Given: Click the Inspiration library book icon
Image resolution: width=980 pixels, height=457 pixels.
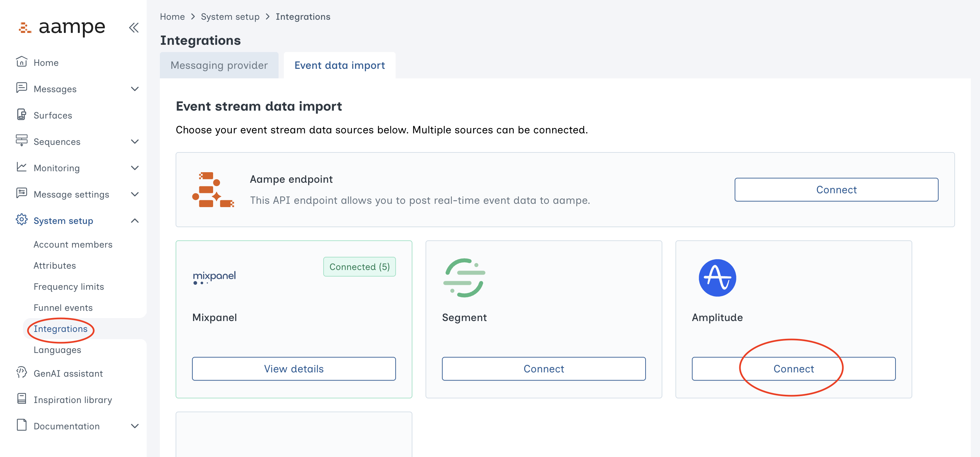Looking at the screenshot, I should click(x=21, y=399).
